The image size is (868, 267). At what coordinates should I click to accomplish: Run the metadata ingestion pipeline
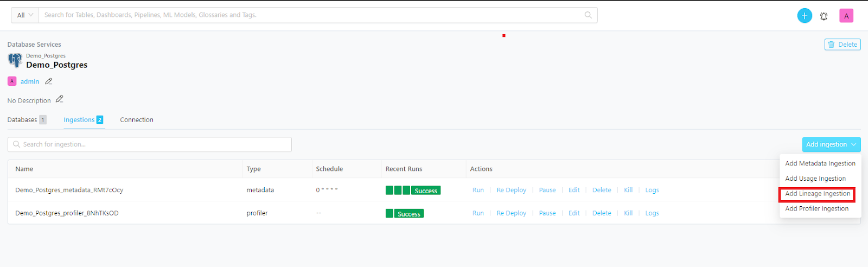tap(478, 190)
